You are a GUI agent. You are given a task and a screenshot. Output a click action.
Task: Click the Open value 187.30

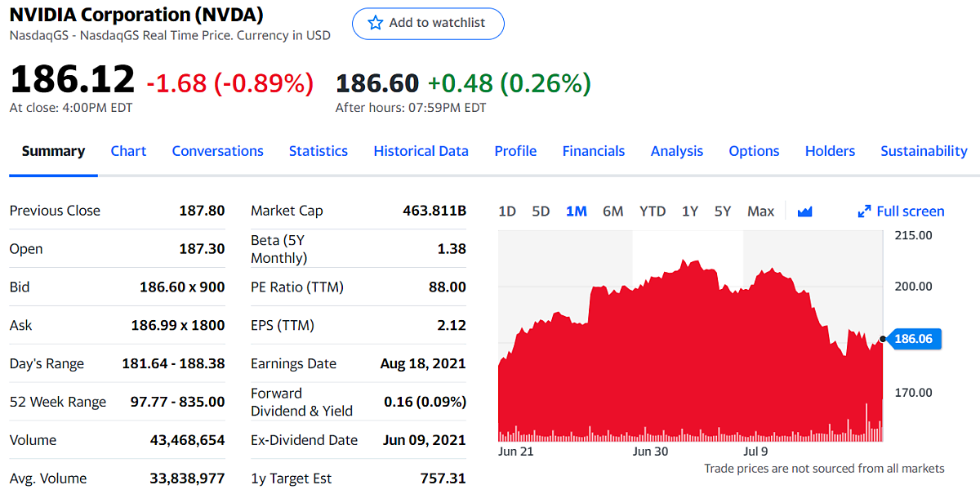[x=202, y=249]
